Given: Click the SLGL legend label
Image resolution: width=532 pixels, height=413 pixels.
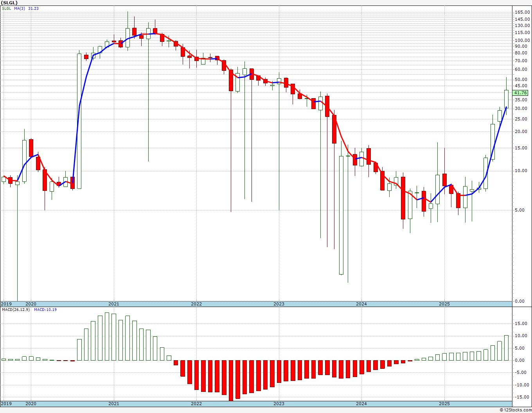Looking at the screenshot, I should tap(7, 8).
